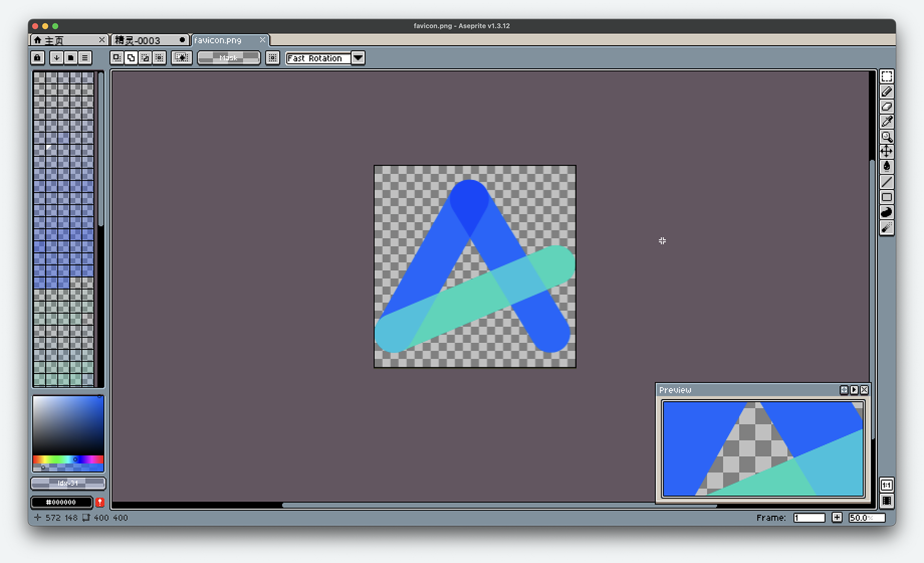Close the 主页 home tab

[x=102, y=40]
